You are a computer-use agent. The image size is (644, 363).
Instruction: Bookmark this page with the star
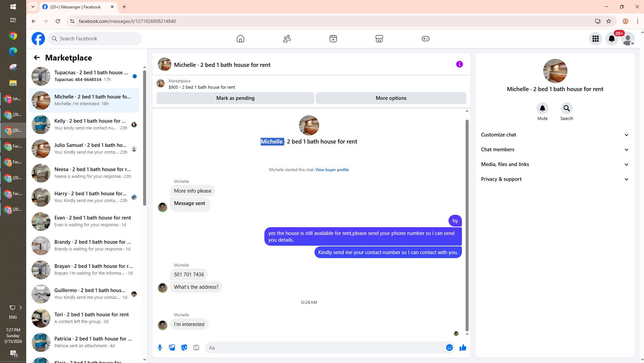tap(609, 21)
